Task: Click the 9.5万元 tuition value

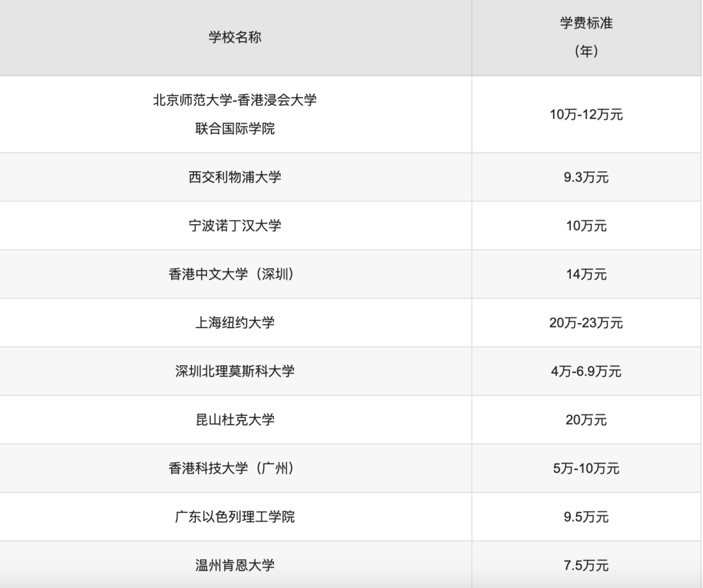Action: click(x=586, y=516)
